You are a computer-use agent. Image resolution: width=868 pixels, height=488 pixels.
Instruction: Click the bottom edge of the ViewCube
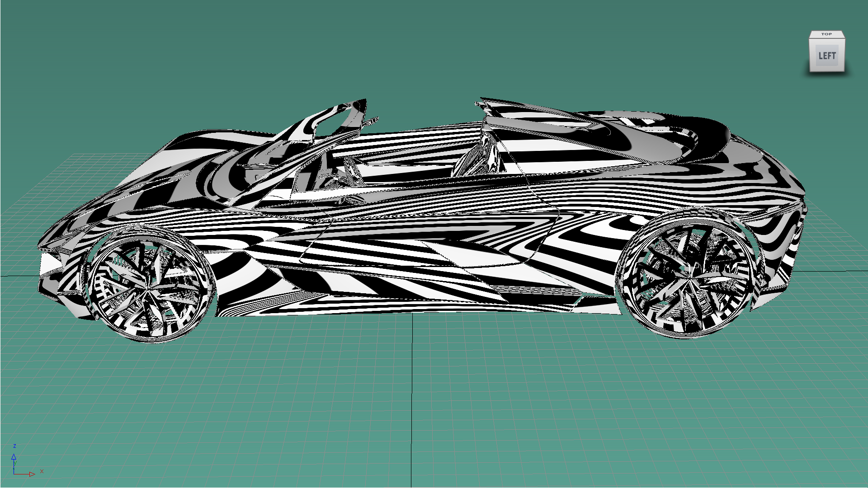pos(827,70)
